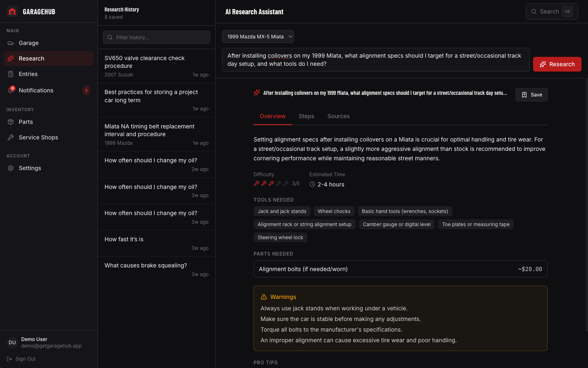Click the Sign Out icon
588x368 pixels.
pyautogui.click(x=9, y=359)
